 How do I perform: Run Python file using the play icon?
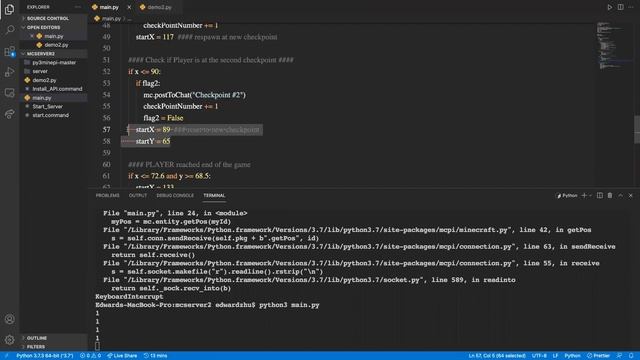(x=609, y=7)
